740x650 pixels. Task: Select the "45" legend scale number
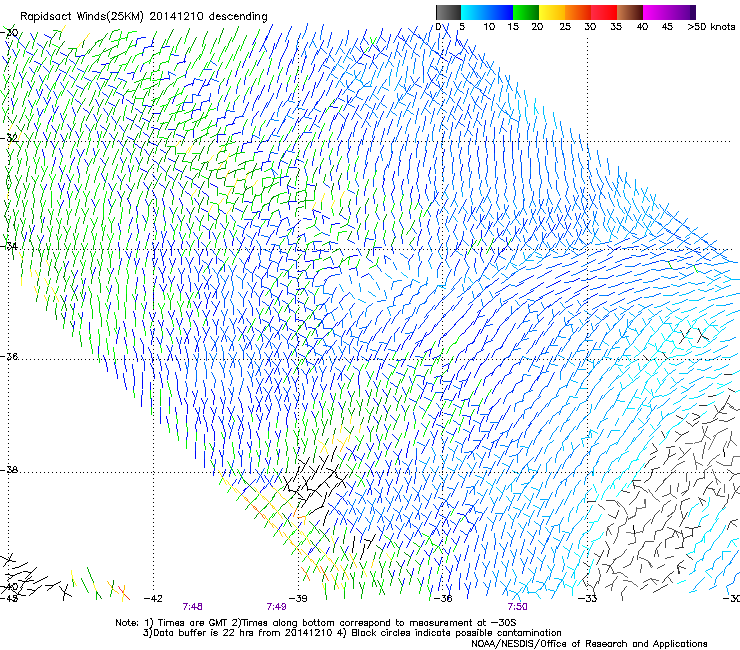(667, 26)
